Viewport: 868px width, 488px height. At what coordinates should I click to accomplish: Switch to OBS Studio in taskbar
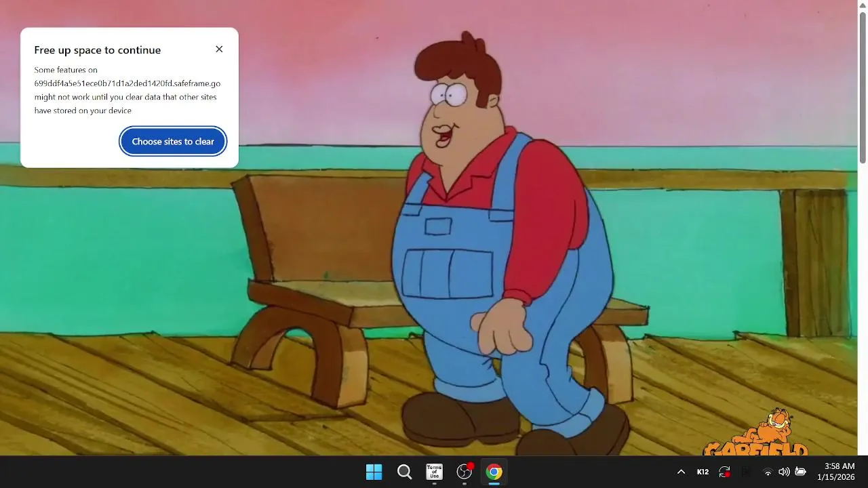465,472
